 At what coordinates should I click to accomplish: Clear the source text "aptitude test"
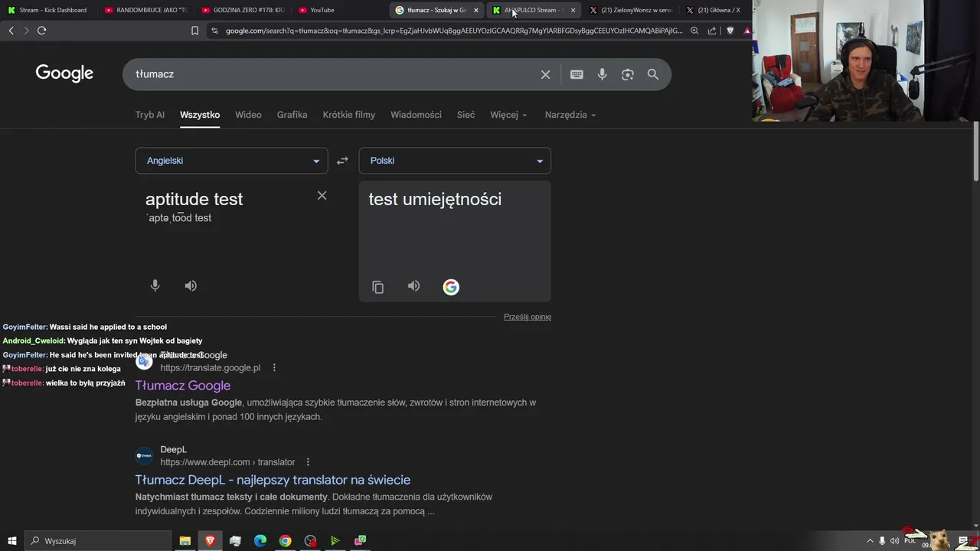(322, 196)
